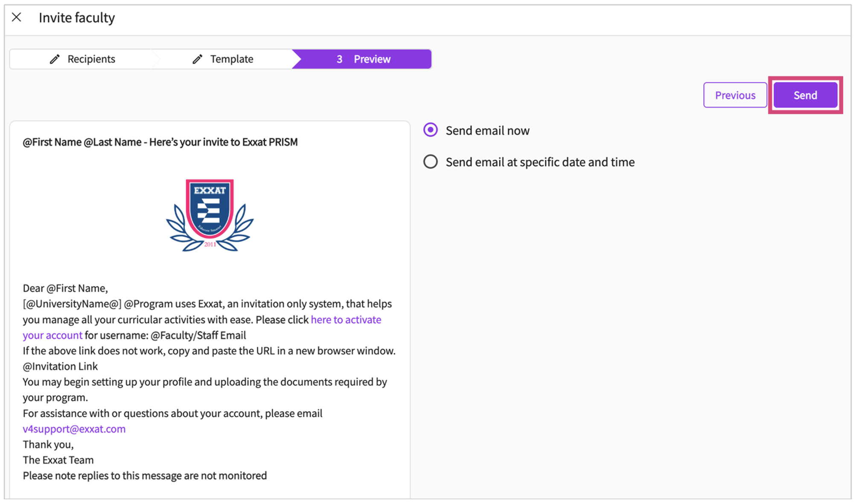
Task: Click the pencil icon beside Recipients
Action: pos(55,59)
